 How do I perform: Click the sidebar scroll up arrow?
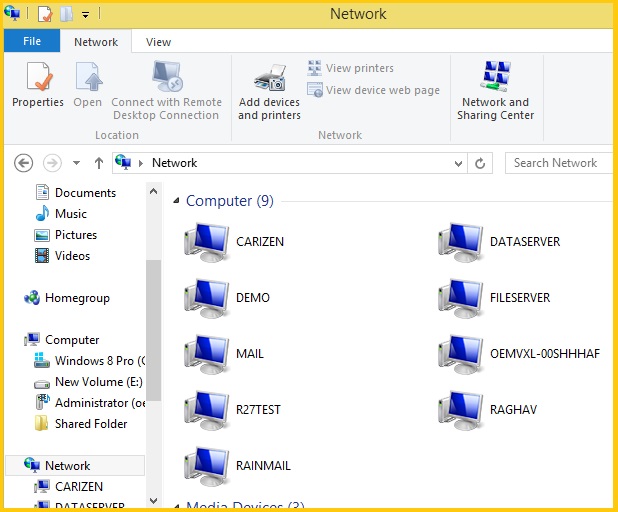pyautogui.click(x=153, y=192)
